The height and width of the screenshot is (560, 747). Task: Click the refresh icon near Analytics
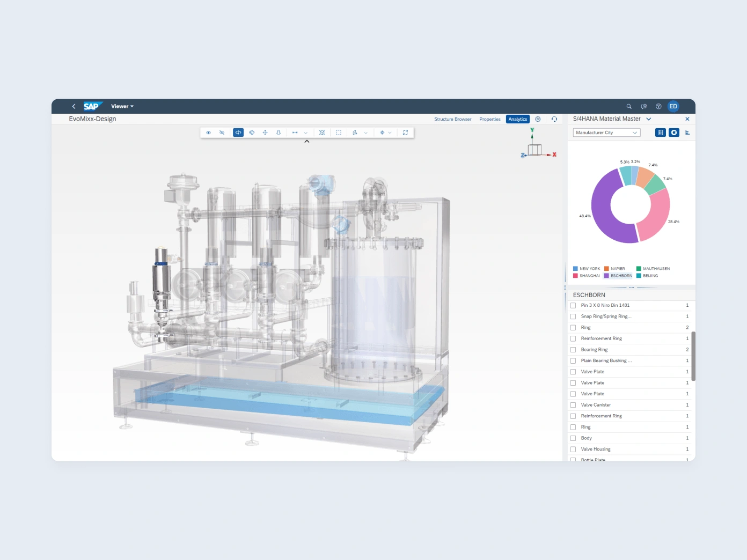coord(554,119)
